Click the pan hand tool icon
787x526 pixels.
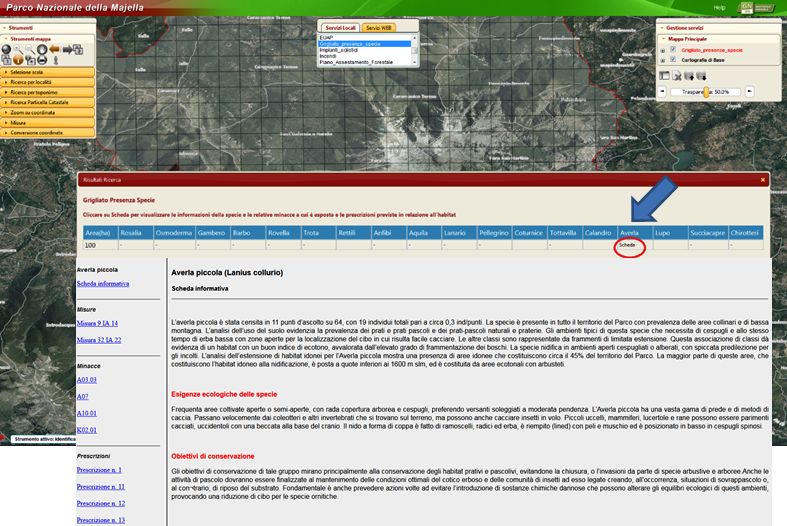click(42, 49)
